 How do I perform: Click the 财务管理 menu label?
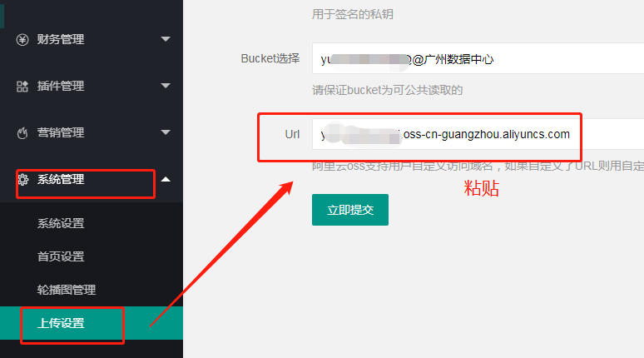pos(61,39)
